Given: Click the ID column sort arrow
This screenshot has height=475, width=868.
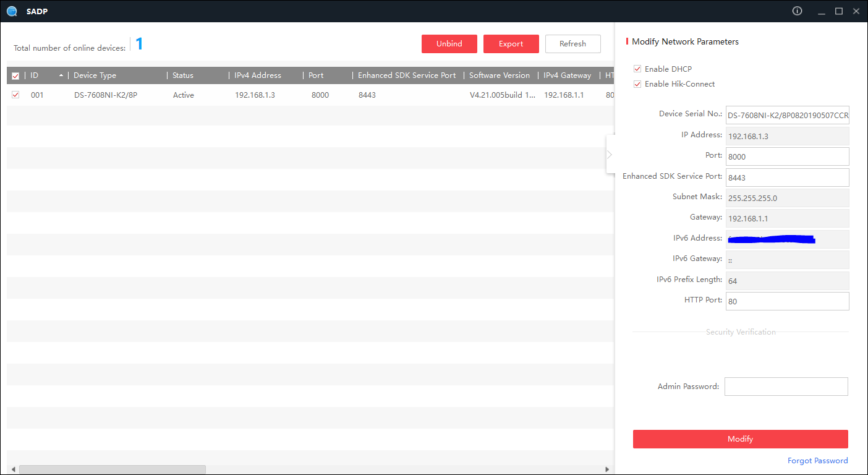Looking at the screenshot, I should click(x=61, y=75).
